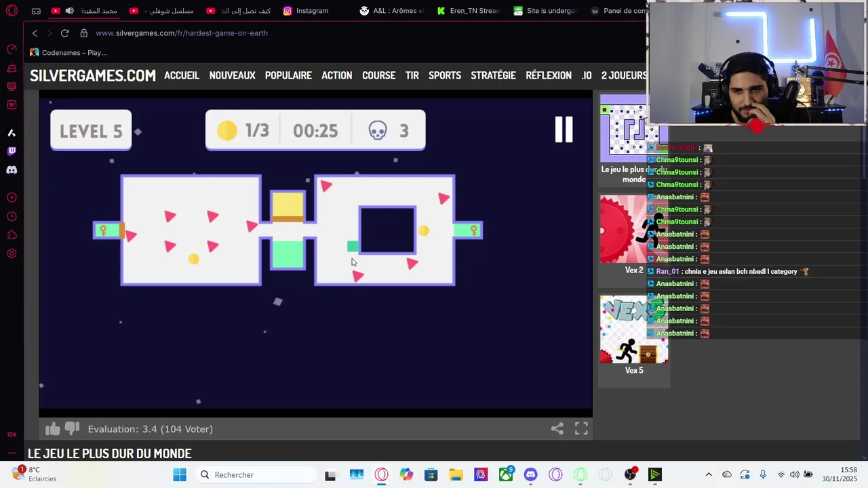Screen dimensions: 868x488
Task: Open the ACTION category
Action: (336, 75)
